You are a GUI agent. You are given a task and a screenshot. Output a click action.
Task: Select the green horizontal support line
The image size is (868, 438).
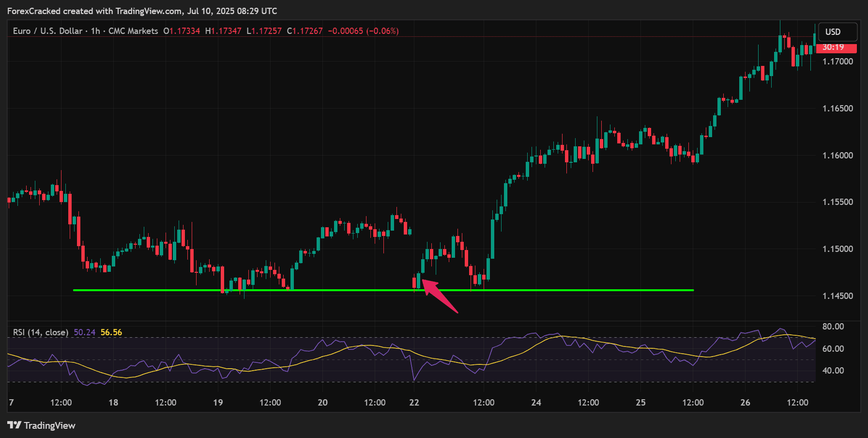(x=339, y=290)
